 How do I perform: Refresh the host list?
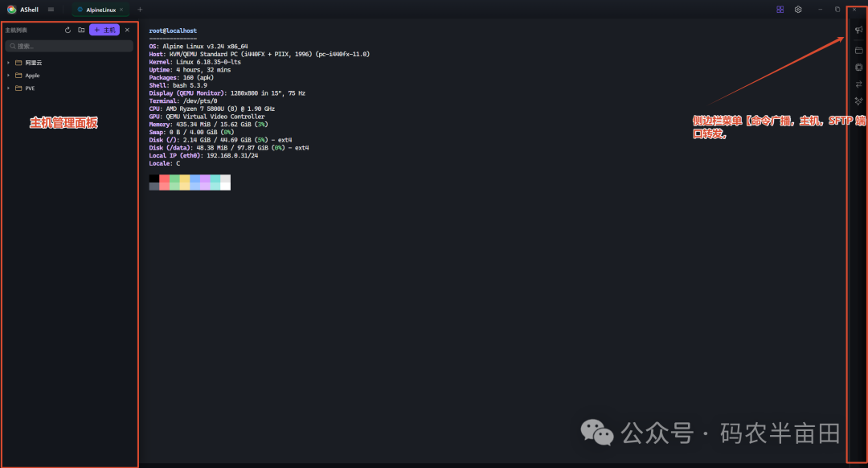click(68, 30)
